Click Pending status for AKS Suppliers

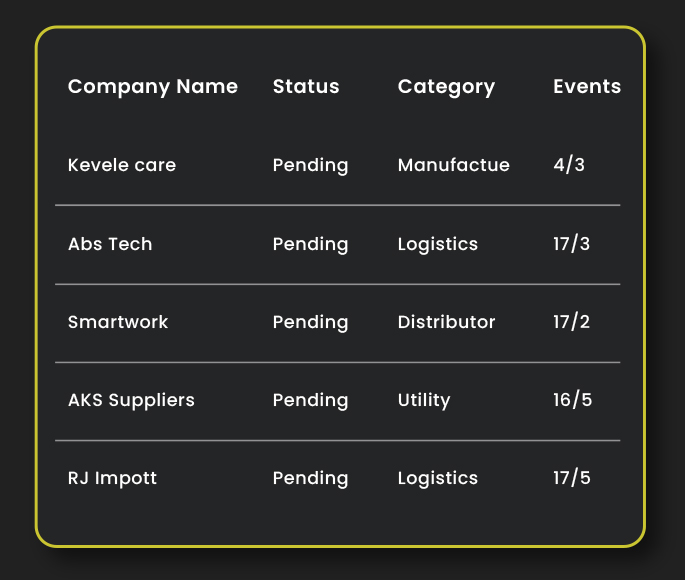tap(310, 400)
